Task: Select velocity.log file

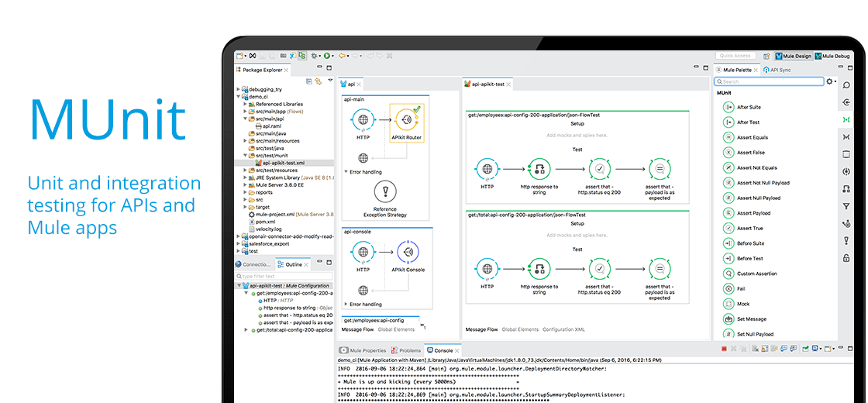Action: click(x=265, y=229)
